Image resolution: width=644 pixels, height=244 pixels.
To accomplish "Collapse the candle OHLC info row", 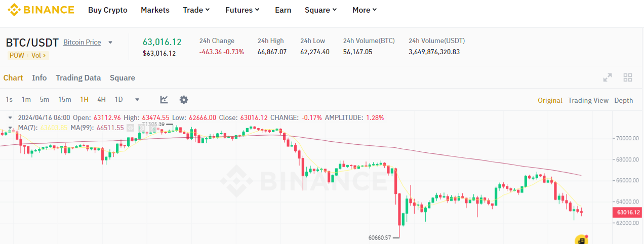I will [x=10, y=117].
